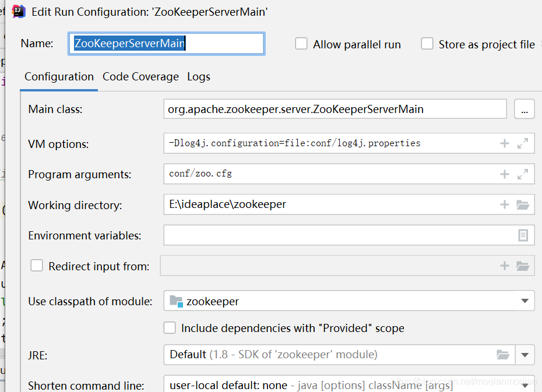Click the 'Main class:' label

coord(55,109)
